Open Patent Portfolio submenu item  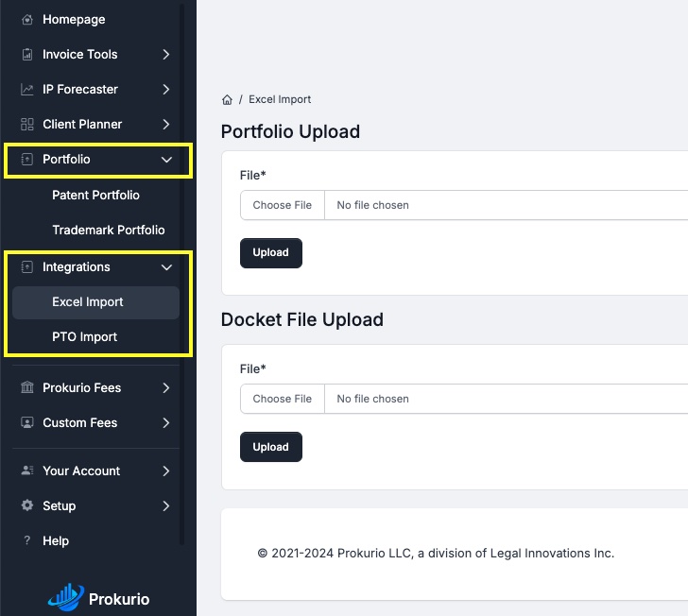coord(95,195)
